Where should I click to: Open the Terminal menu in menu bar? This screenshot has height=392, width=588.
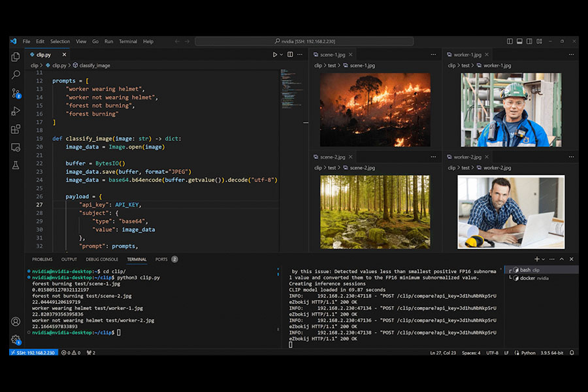[x=127, y=42]
